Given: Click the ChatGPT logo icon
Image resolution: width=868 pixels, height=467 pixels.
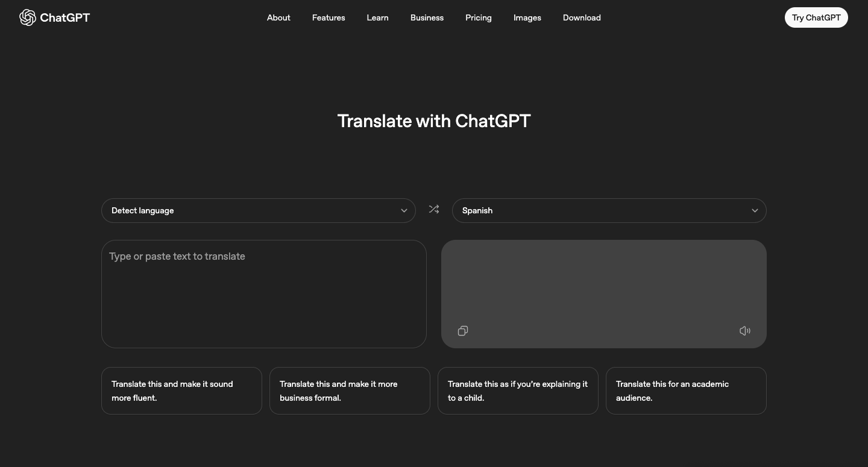Looking at the screenshot, I should coord(27,17).
